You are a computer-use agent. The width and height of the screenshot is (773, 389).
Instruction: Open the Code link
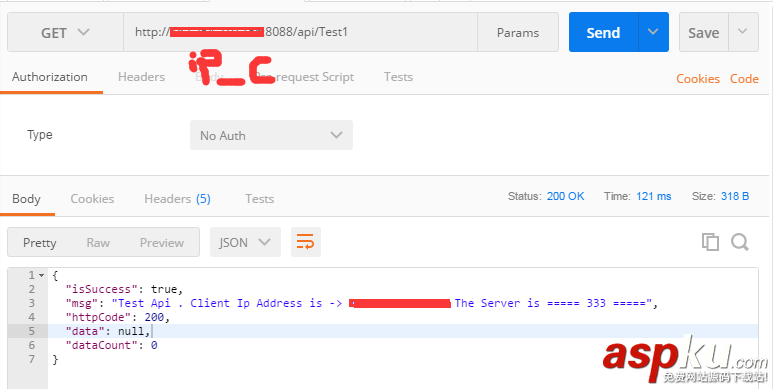tap(744, 79)
